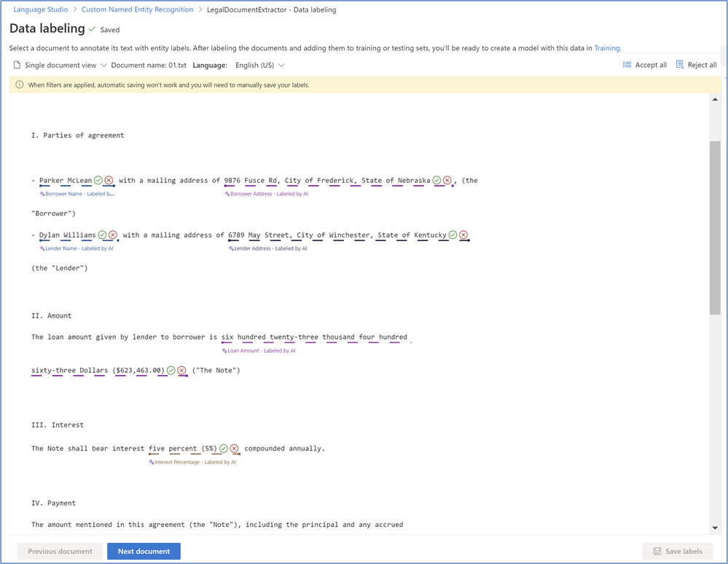Reject the Nebraska borrower address label
This screenshot has width=728, height=564.
tap(447, 180)
